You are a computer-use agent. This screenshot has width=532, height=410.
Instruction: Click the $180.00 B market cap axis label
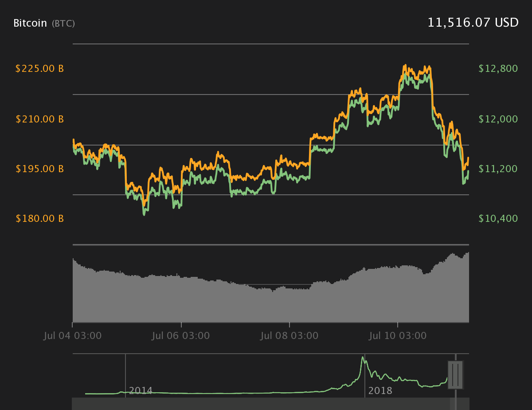click(x=39, y=219)
